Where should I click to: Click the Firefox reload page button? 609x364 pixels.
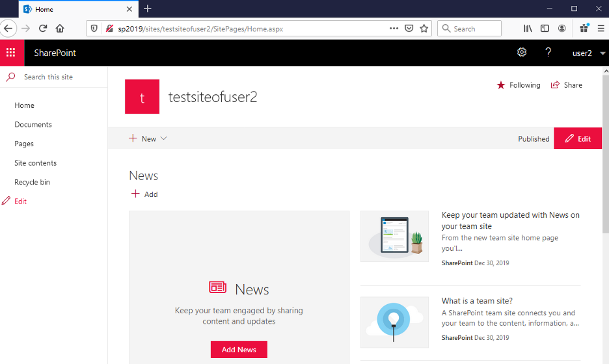[x=43, y=29]
